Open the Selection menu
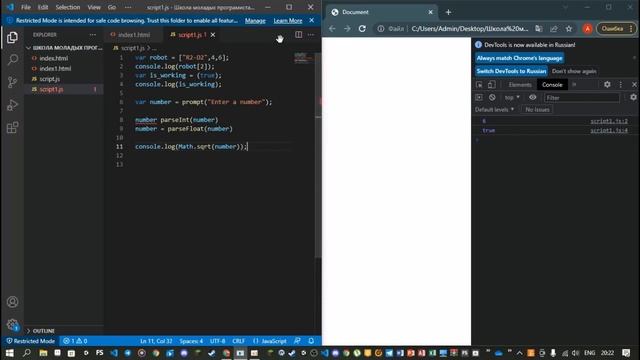 pos(68,7)
